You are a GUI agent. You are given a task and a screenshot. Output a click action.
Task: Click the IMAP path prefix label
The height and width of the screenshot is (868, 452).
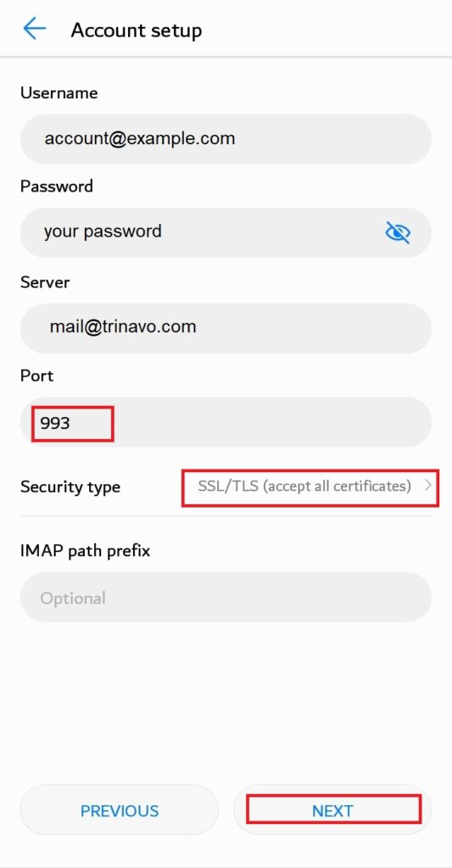(86, 551)
